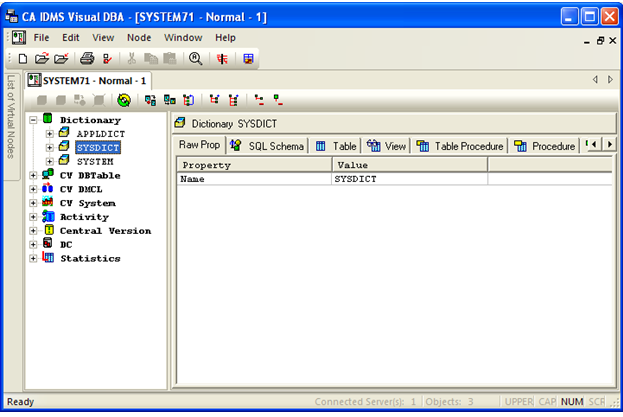623x417 pixels.
Task: Expand the SYSTEM dictionary node
Action: point(49,162)
